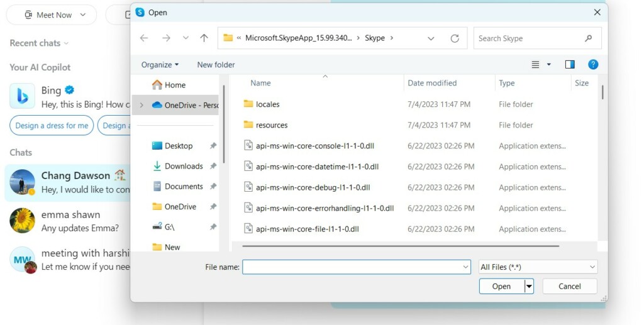Open the help question mark icon
Image resolution: width=644 pixels, height=325 pixels.
(592, 65)
